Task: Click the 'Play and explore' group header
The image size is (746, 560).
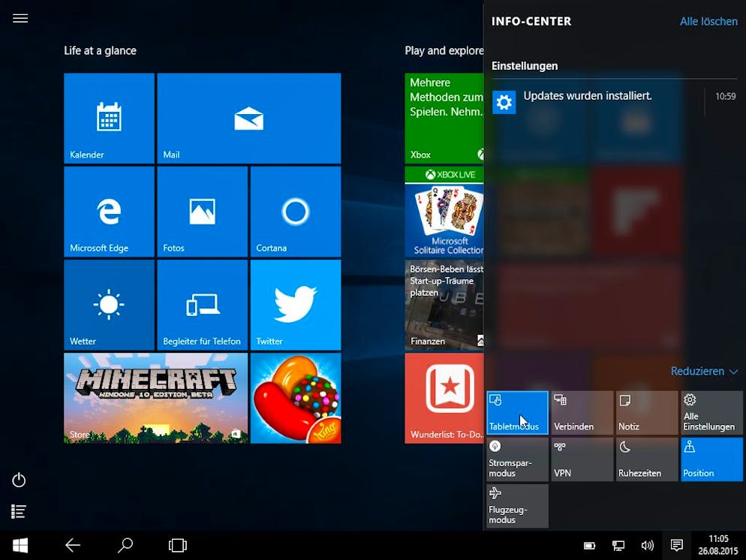Action: coord(444,51)
